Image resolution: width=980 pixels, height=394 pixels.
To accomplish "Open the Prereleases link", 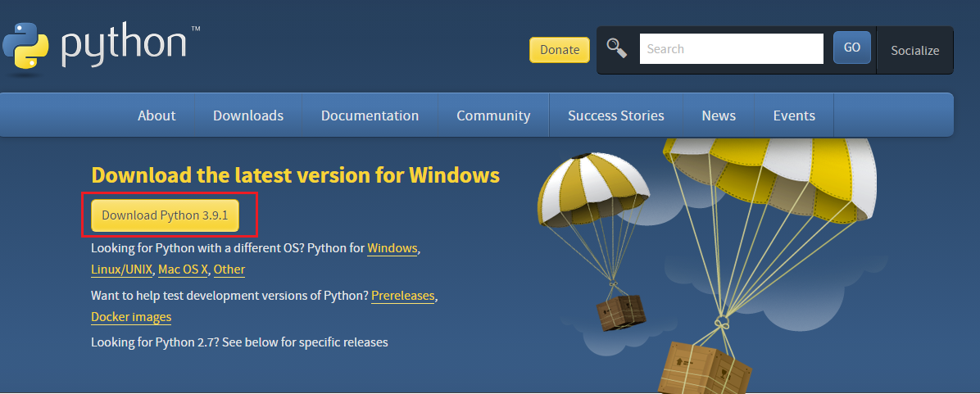I will tap(402, 296).
